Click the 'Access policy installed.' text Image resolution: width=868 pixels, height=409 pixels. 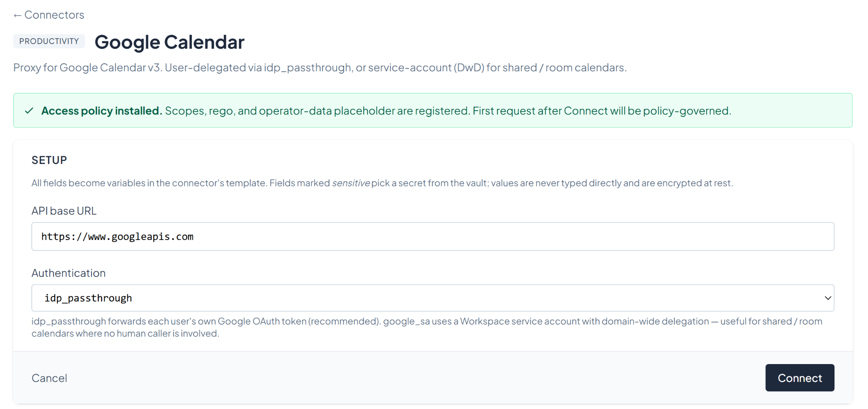102,111
